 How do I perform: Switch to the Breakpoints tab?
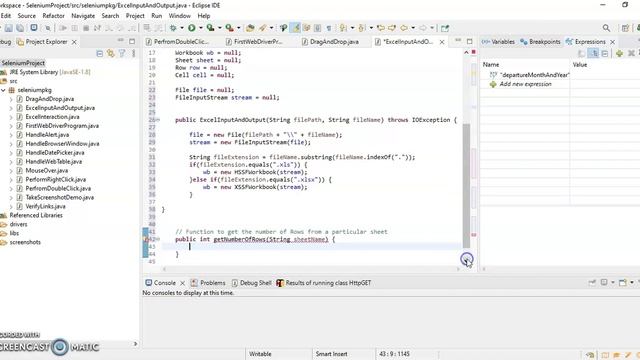pos(540,42)
